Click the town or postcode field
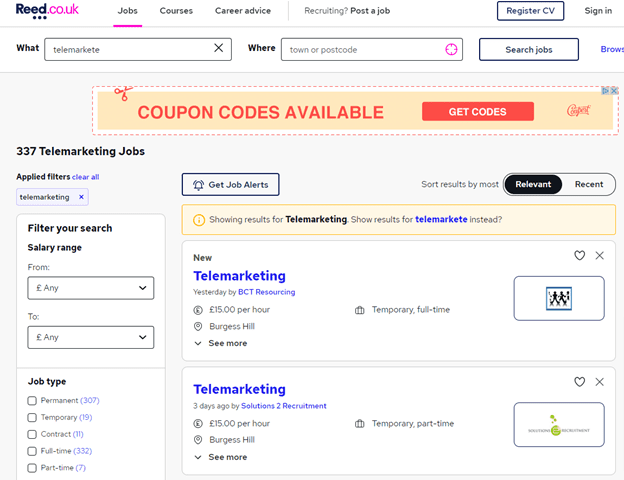This screenshot has height=480, width=624. (362, 49)
